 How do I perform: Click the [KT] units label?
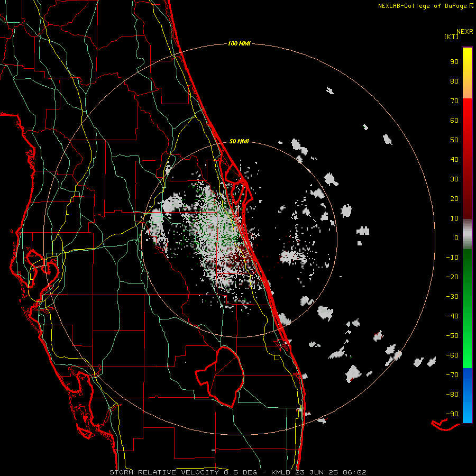(451, 36)
